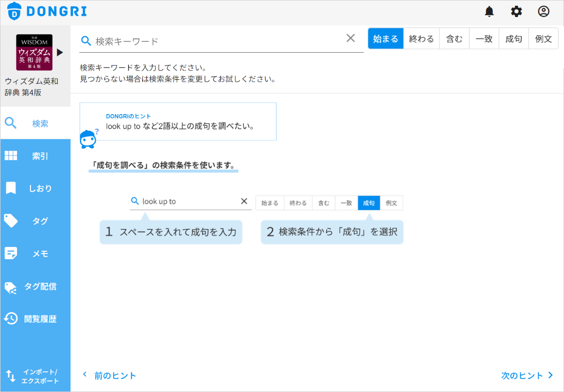Click the search magnifier icon in keyword field
Screen dimensions: 564x392
86,41
